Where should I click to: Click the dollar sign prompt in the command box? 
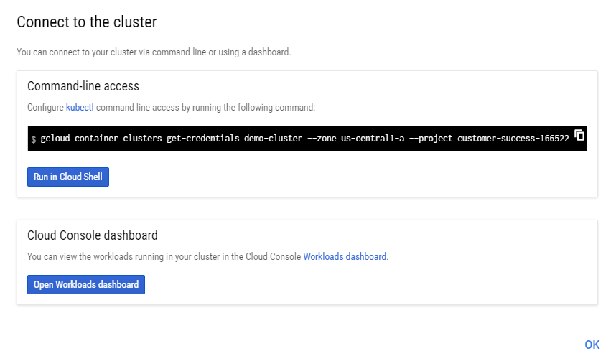(x=33, y=139)
